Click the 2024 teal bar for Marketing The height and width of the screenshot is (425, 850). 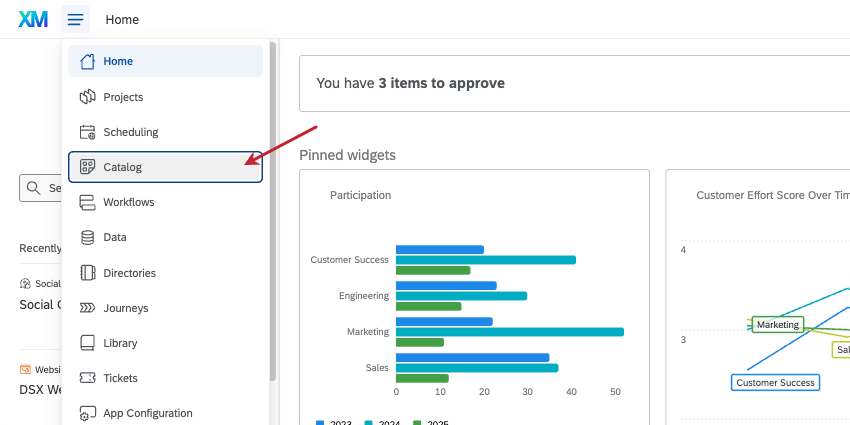click(x=509, y=332)
